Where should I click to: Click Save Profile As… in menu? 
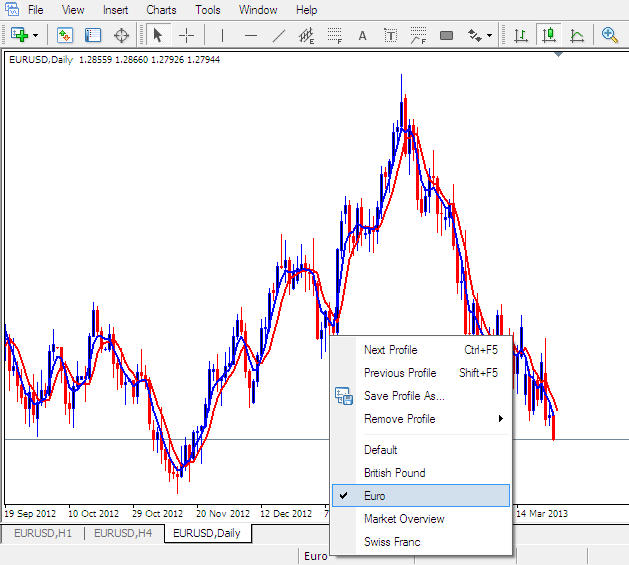[x=404, y=396]
